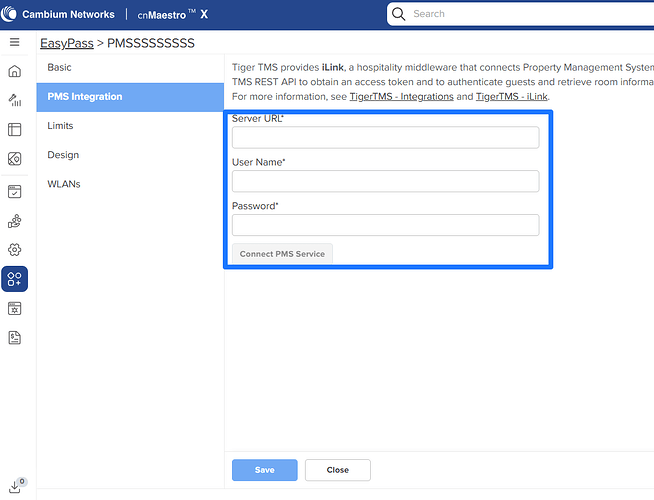Image resolution: width=654 pixels, height=500 pixels.
Task: Open the layout panel sidebar icon
Action: click(15, 129)
